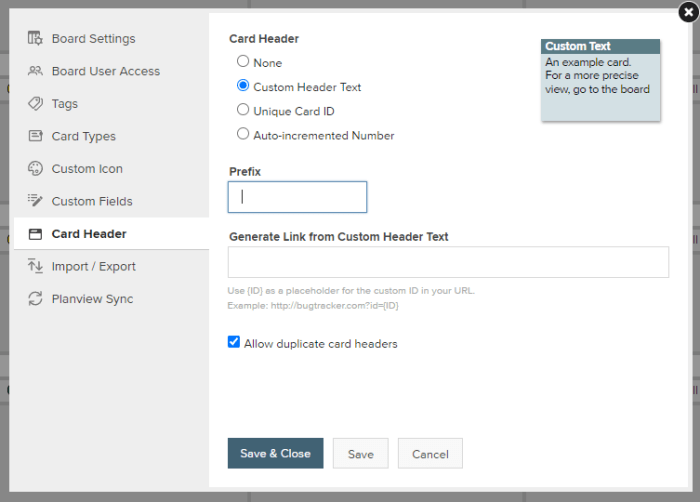Uncheck Allow duplicate card headers

tap(233, 342)
